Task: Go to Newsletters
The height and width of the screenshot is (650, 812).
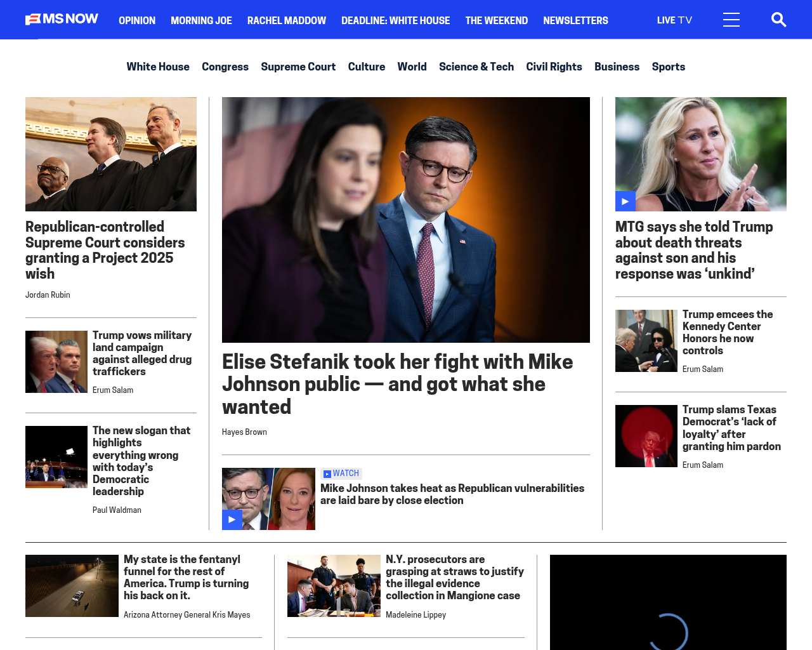Action: pos(575,20)
